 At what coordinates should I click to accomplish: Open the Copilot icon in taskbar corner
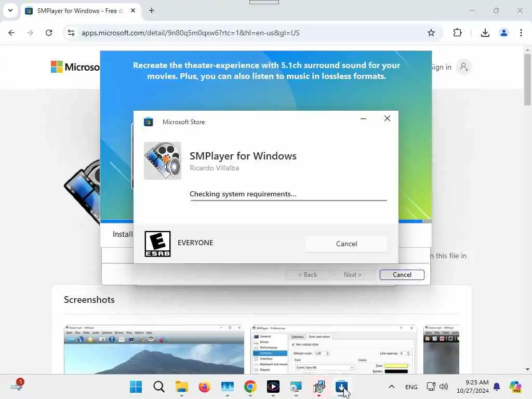pyautogui.click(x=515, y=387)
